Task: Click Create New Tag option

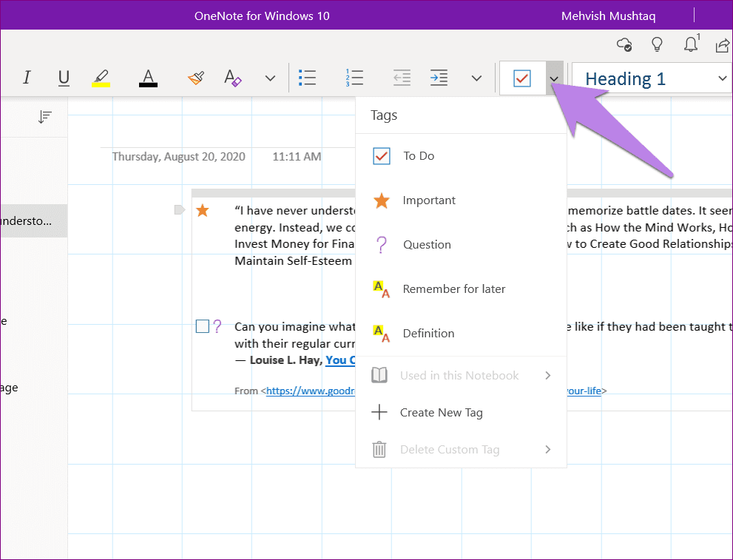Action: [461, 413]
